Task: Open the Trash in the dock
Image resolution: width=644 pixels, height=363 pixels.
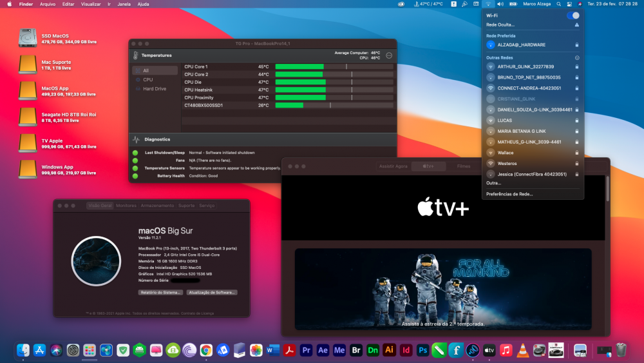Action: (x=621, y=350)
